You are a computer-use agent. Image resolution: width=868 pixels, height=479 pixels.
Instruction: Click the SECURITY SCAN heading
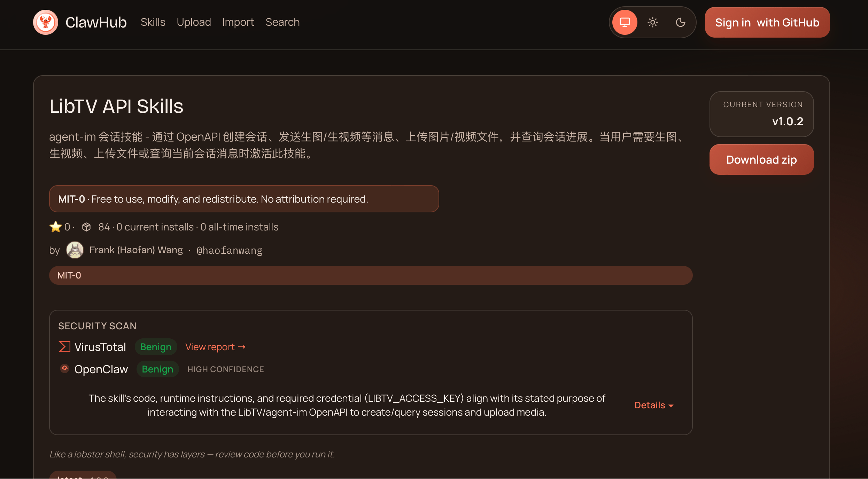[x=97, y=326]
